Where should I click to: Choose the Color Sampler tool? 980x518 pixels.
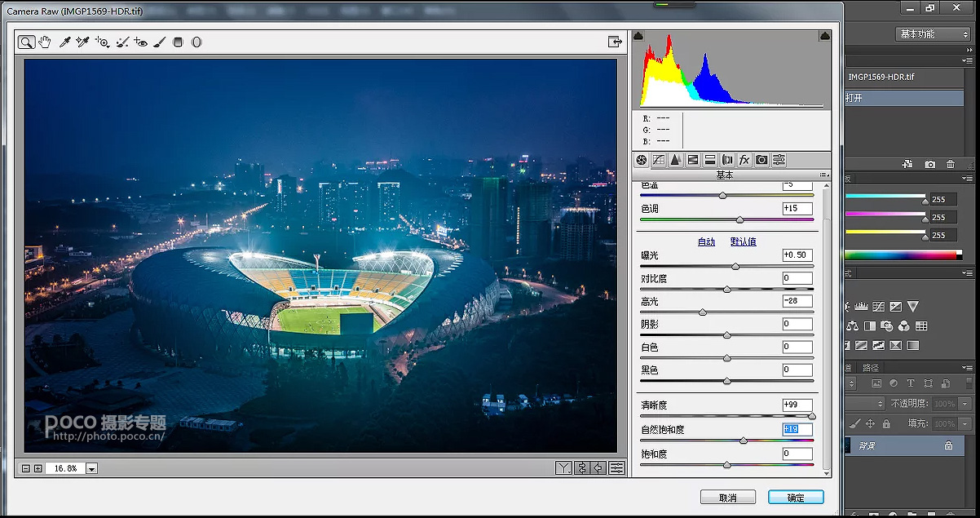(x=82, y=42)
